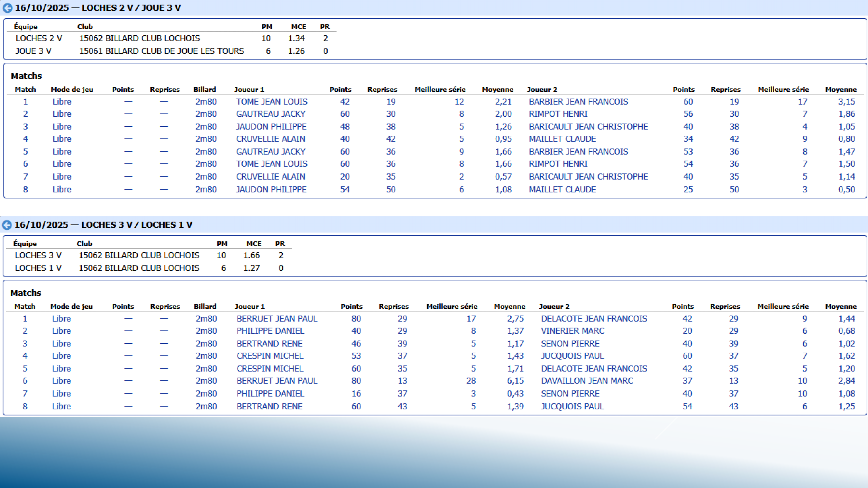868x488 pixels.
Task: Click the Joueur 2 header in bottom table
Action: [x=554, y=306]
